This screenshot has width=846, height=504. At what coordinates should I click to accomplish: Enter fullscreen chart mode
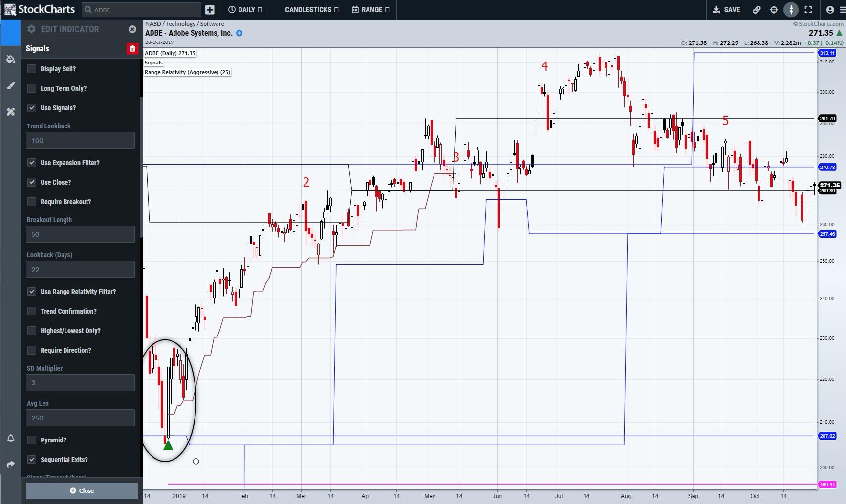pyautogui.click(x=808, y=10)
